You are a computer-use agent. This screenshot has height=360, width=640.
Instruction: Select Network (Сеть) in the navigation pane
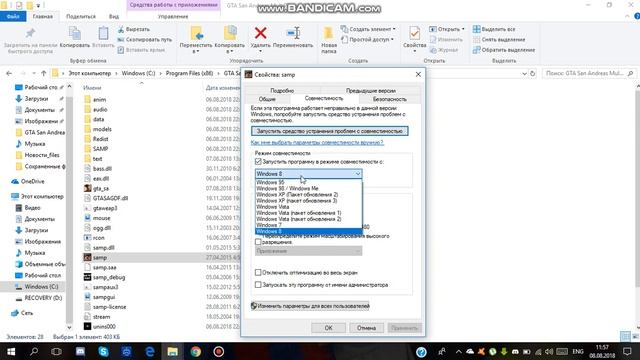22,313
